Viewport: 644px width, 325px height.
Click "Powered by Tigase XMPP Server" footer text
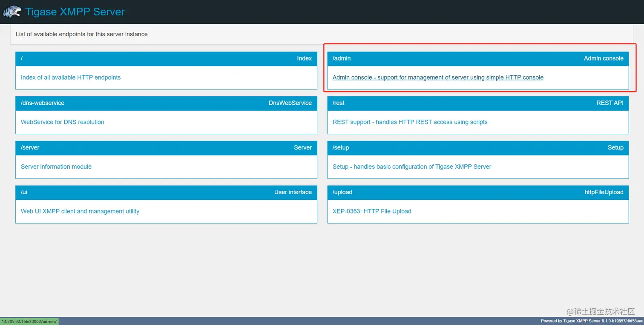click(x=592, y=321)
